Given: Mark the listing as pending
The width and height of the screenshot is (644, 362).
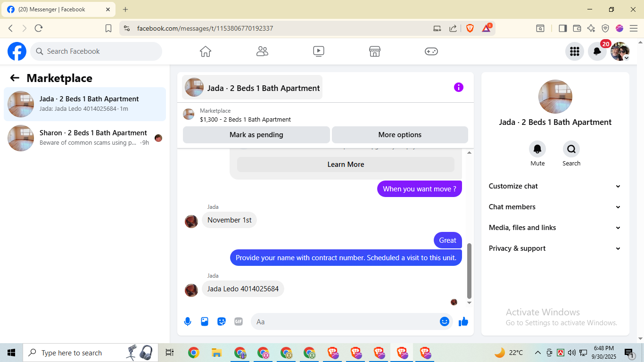Looking at the screenshot, I should (x=256, y=135).
